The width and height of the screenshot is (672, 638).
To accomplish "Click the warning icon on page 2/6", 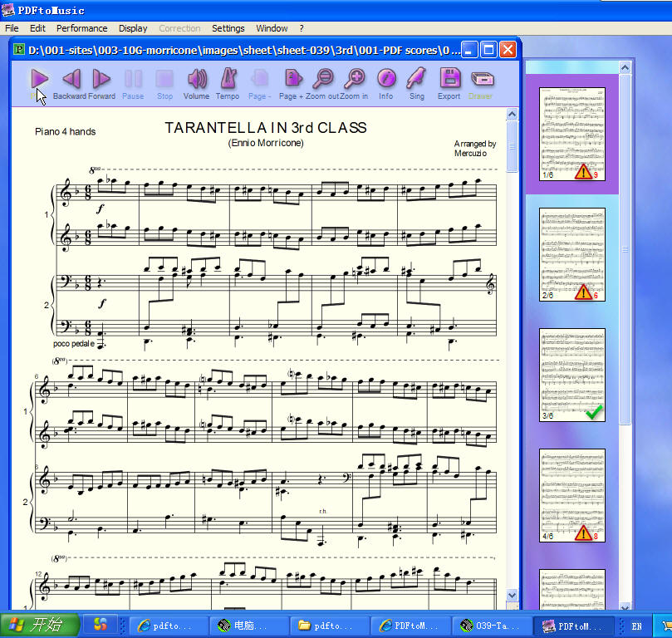I will 583,292.
